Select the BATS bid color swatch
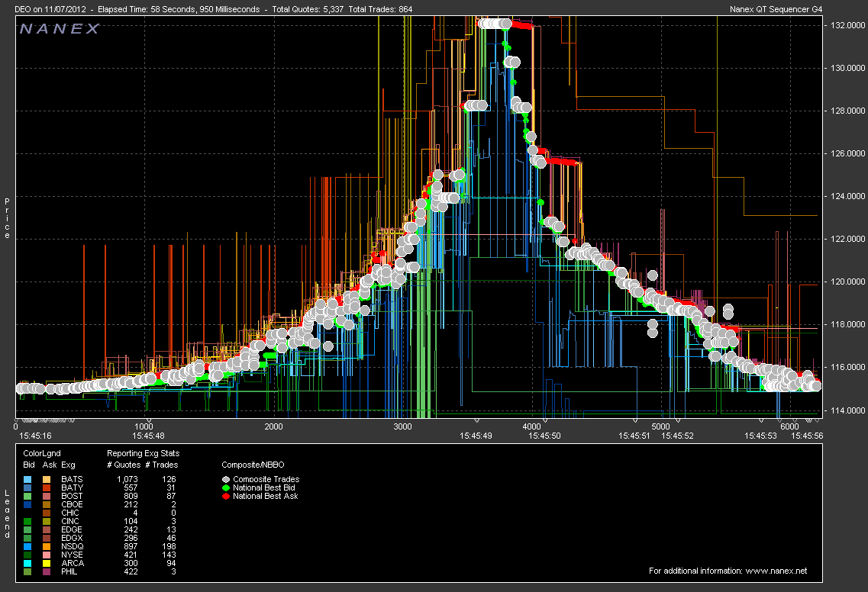Screen dimensions: 868x592 (x=27, y=479)
